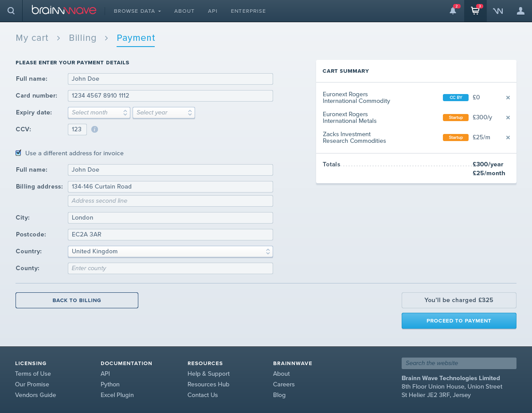Focus the Card number field
Image resolution: width=532 pixels, height=413 pixels.
[170, 96]
